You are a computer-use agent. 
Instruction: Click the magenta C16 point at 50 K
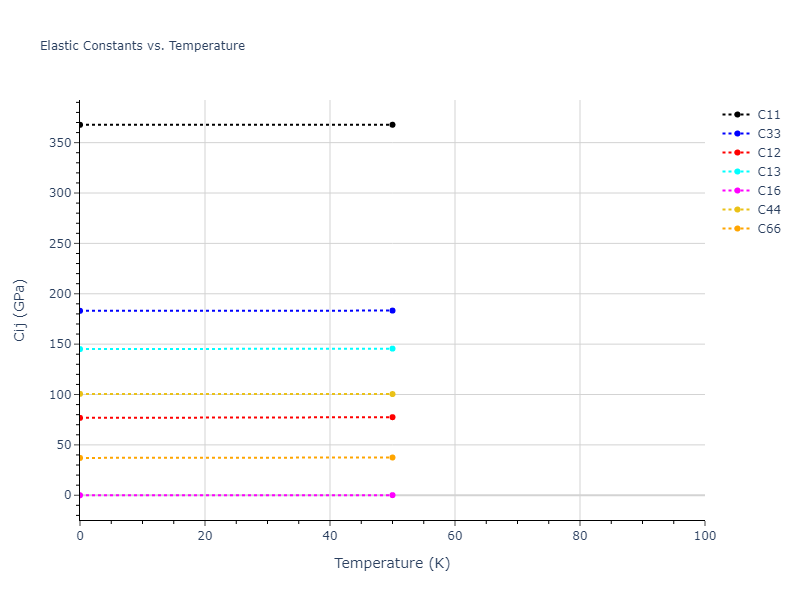point(392,495)
